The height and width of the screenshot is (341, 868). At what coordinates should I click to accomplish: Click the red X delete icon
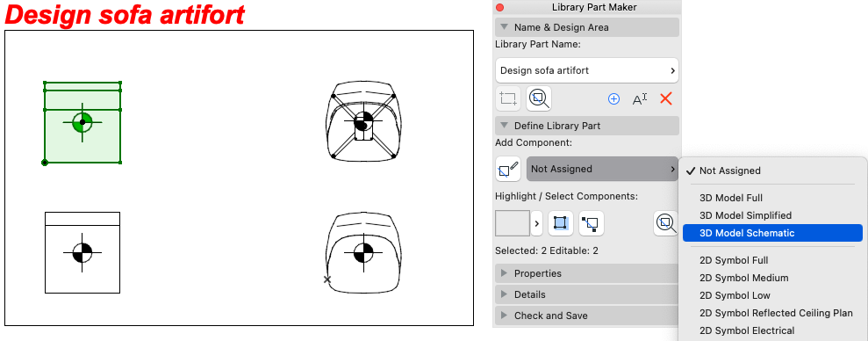(666, 98)
